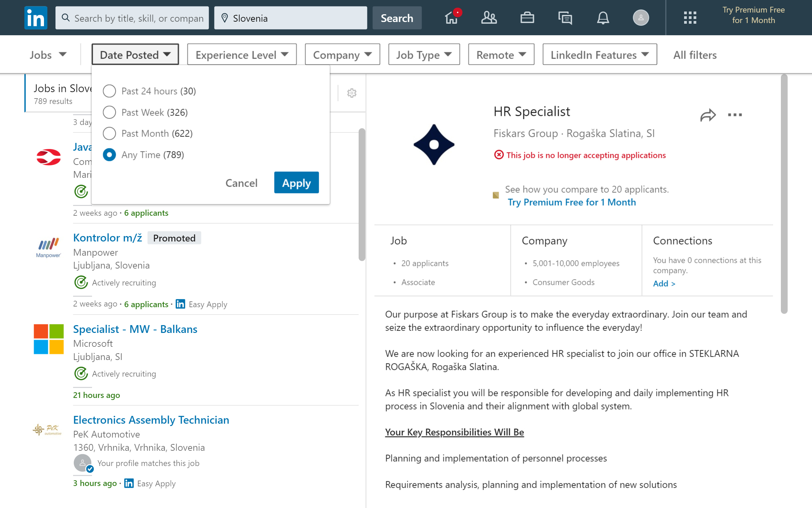Screen dimensions: 812x508
Task: Open the Remote filter dropdown
Action: point(501,55)
